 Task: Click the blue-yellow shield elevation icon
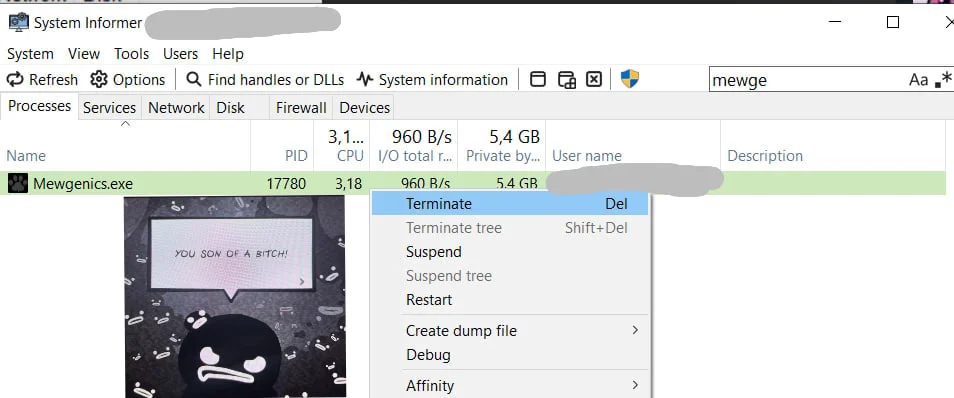pos(630,79)
